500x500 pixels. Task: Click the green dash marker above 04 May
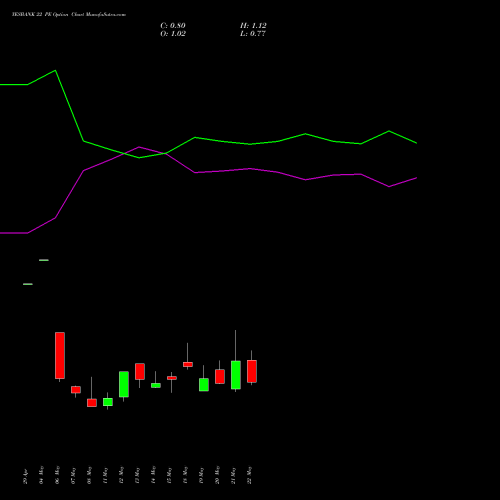pyautogui.click(x=44, y=260)
